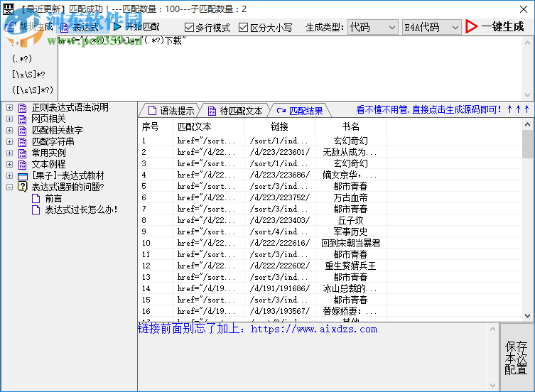The height and width of the screenshot is (392, 535).
Task: Expand the 网页相关 tree node
Action: (x=9, y=119)
